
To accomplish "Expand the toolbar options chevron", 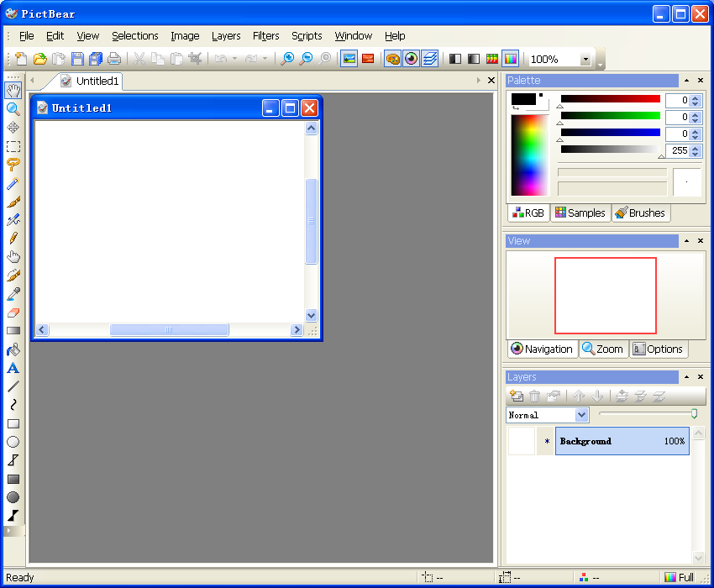I will (x=601, y=66).
